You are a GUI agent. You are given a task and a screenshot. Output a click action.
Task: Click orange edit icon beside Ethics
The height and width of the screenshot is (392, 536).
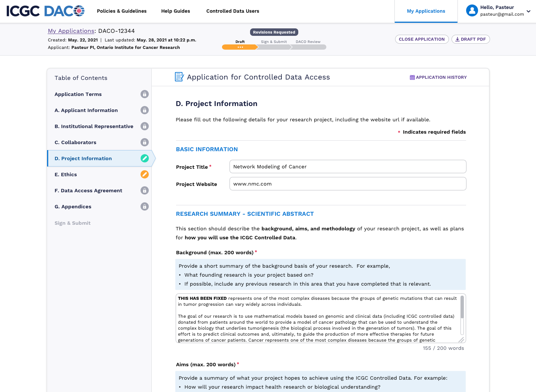coord(145,174)
